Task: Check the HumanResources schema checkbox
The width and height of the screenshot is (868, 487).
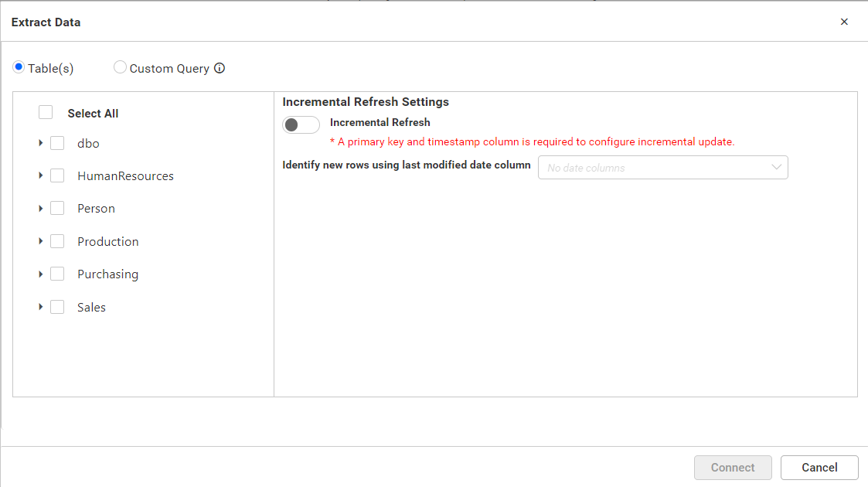Action: click(x=57, y=175)
